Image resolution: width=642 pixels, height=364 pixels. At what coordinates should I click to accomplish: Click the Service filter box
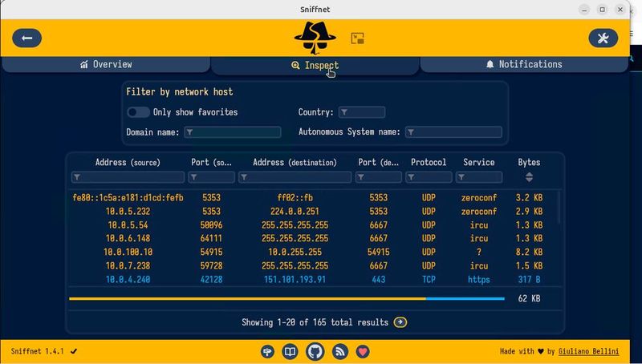point(478,177)
